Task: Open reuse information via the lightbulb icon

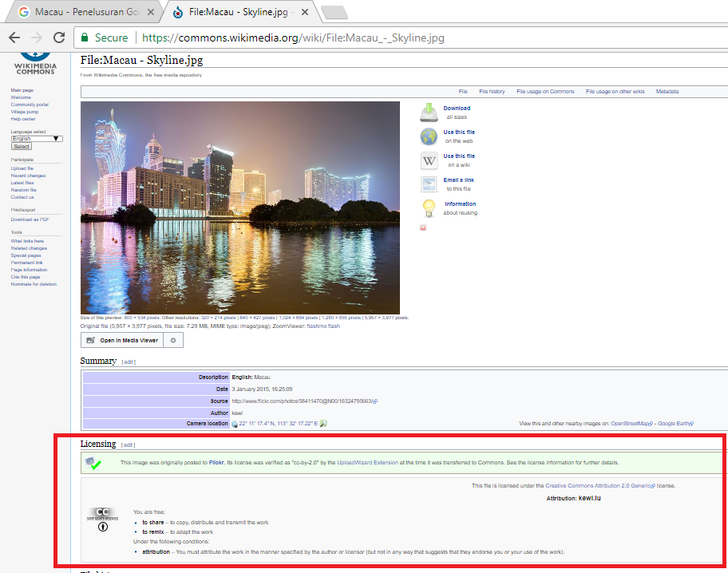Action: tap(428, 208)
